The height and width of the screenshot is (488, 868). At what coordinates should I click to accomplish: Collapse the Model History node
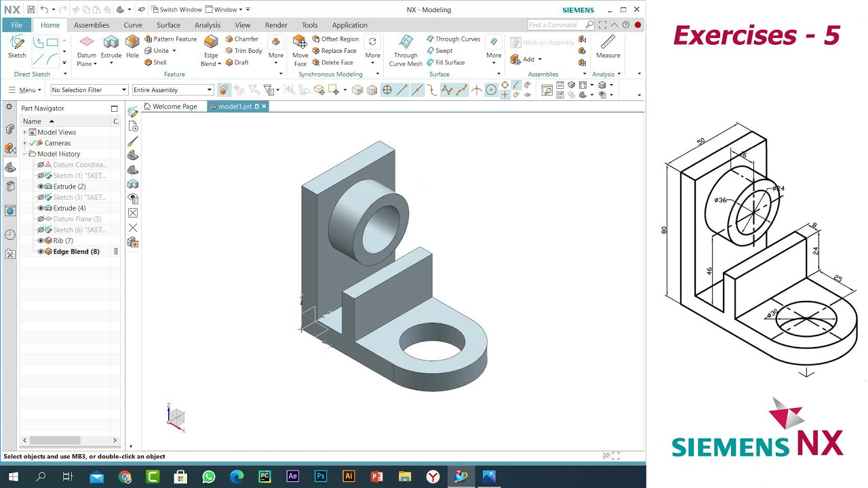tap(24, 154)
